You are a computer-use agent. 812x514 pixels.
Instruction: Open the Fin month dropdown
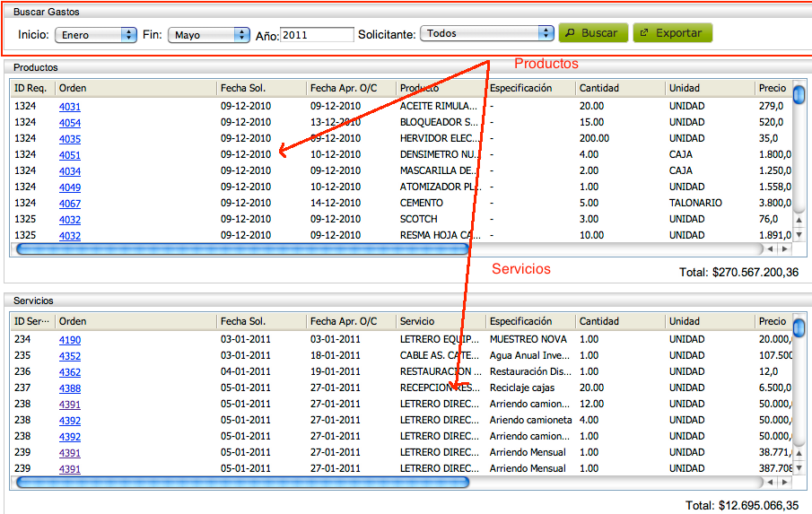pos(209,35)
